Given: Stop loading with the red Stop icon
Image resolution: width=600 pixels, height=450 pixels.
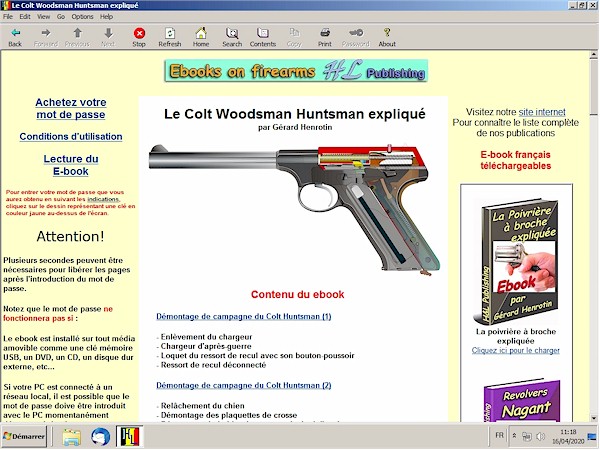Looking at the screenshot, I should [139, 37].
